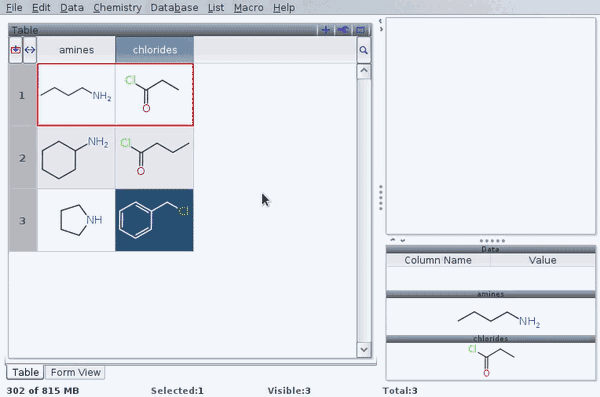Screen dimensions: 600x397
Task: Click the down arrow of table scrollbar
Action: (x=364, y=350)
